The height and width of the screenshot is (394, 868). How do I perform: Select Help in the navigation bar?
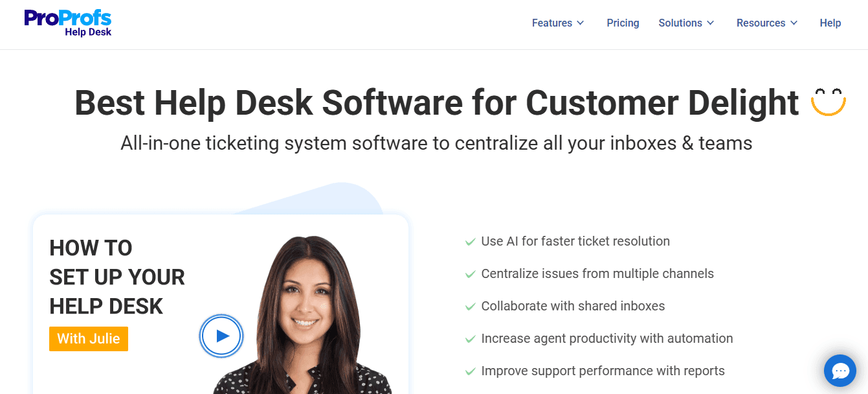tap(830, 23)
